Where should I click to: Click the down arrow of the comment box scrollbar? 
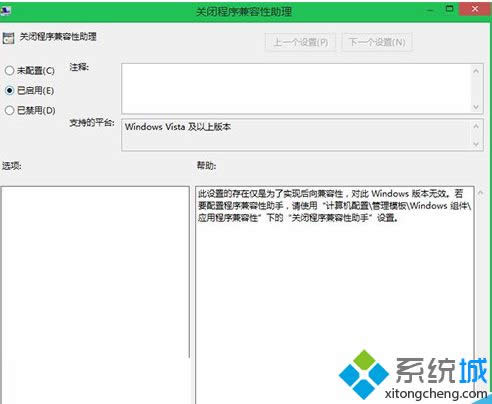476,107
